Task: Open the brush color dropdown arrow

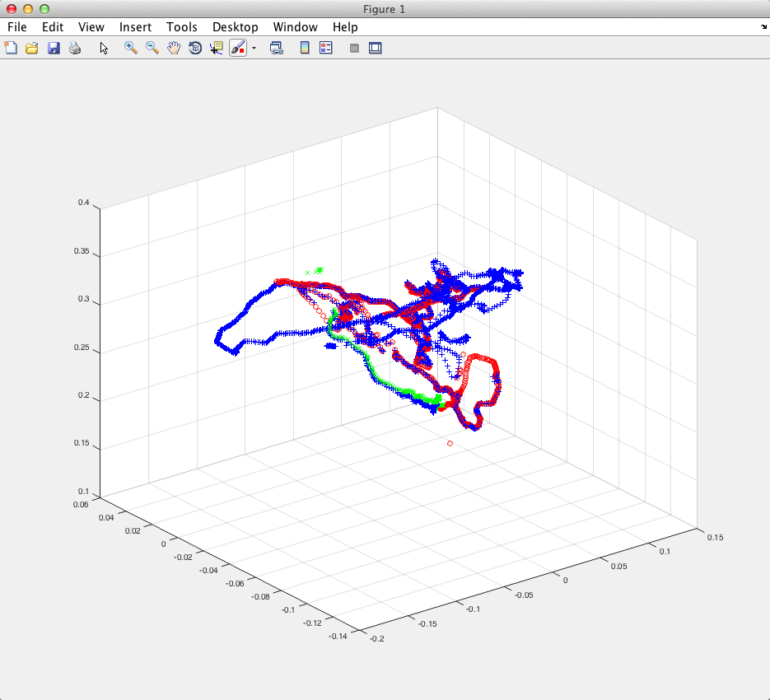Action: click(x=254, y=48)
